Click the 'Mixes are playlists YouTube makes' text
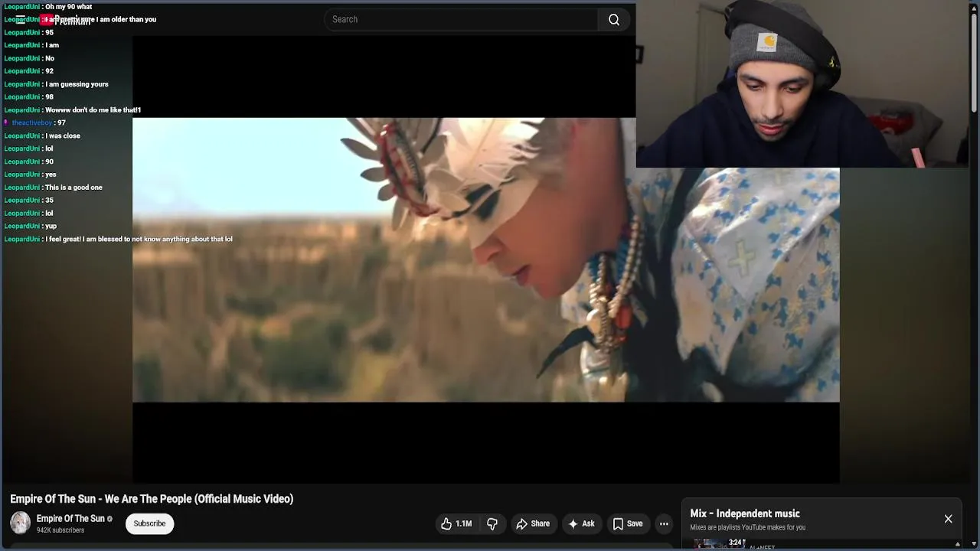The image size is (980, 551). coord(747,527)
